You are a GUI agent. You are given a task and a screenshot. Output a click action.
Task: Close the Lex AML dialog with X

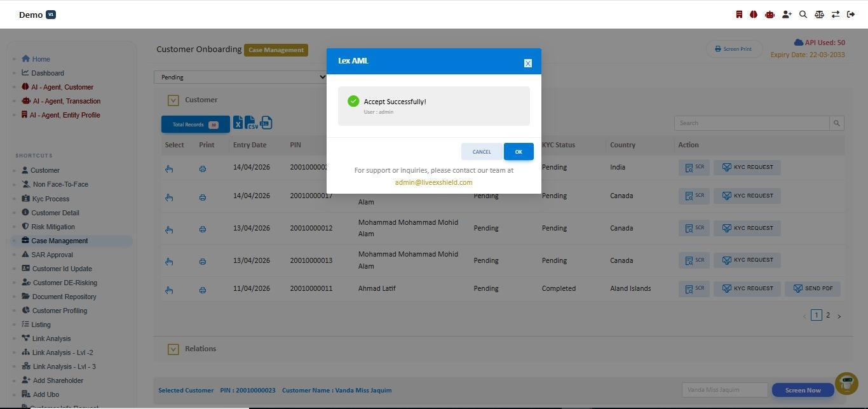click(x=527, y=63)
